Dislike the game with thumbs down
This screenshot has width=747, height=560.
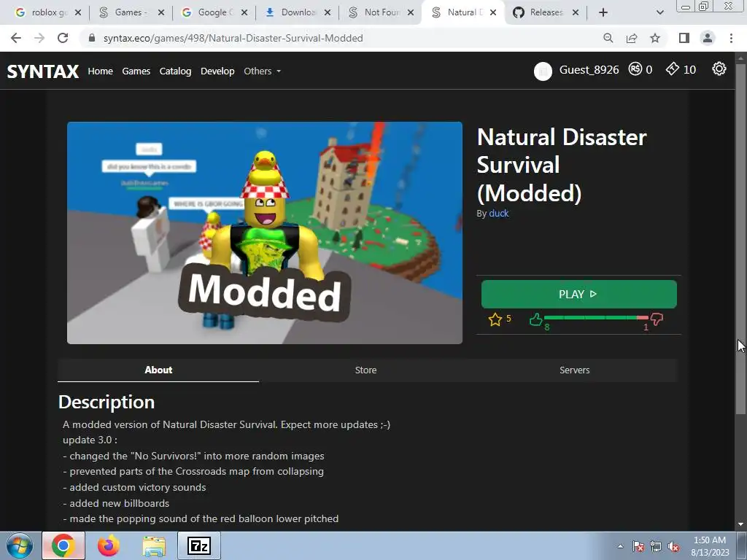coord(657,319)
